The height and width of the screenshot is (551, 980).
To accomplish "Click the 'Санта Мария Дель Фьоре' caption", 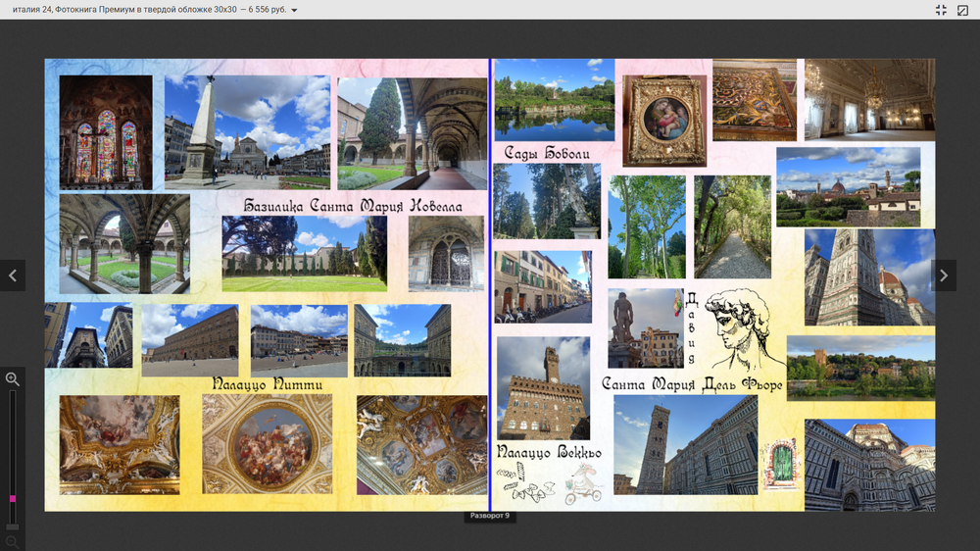I will click(x=692, y=385).
